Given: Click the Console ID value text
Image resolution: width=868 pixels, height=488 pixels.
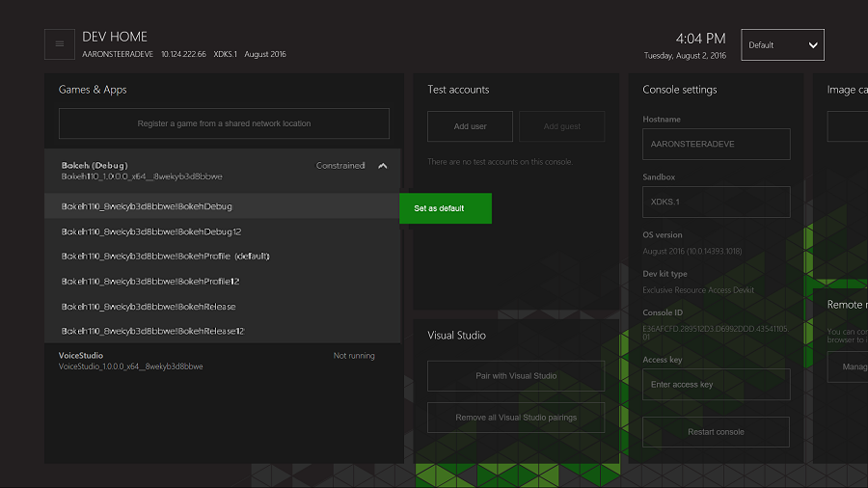Looking at the screenshot, I should 715,333.
